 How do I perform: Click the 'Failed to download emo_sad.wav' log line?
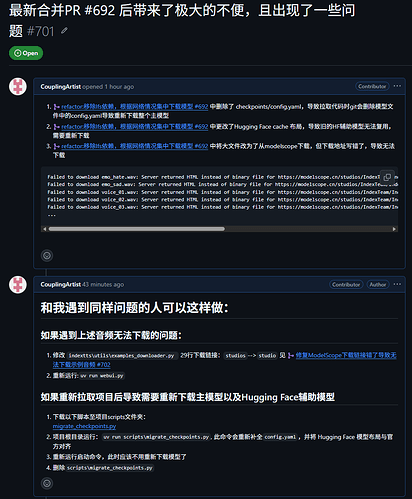tap(222, 184)
